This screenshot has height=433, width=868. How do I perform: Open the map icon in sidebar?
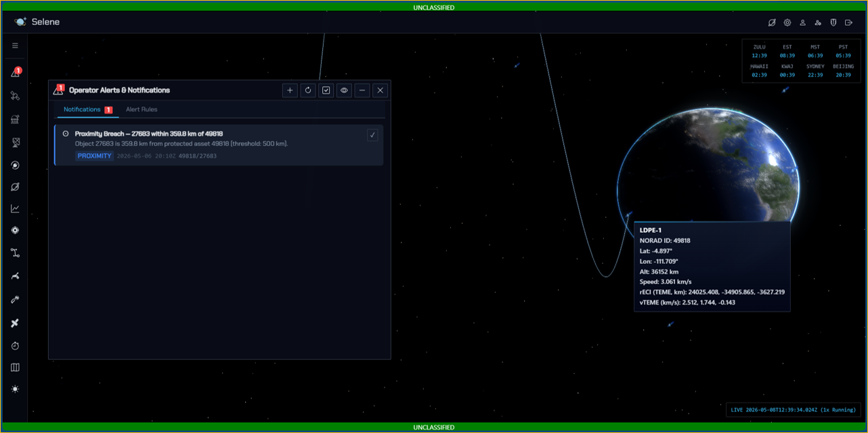(x=15, y=367)
